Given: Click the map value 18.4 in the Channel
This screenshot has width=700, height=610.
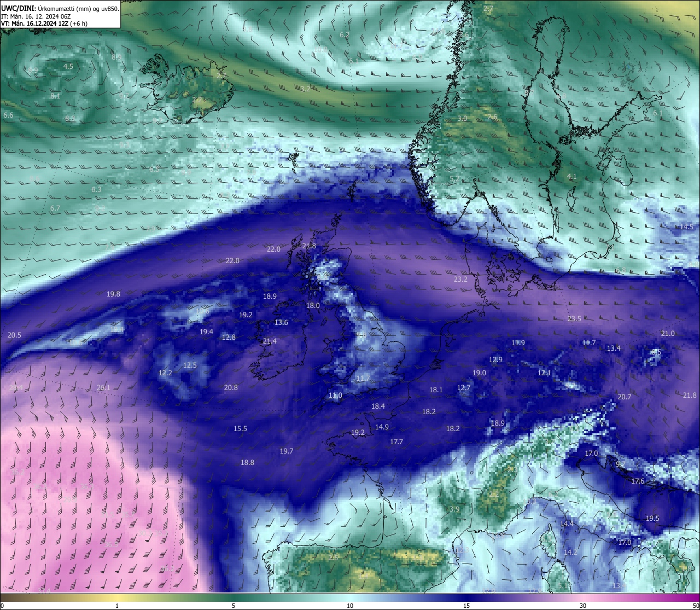Looking at the screenshot, I should click(378, 406).
